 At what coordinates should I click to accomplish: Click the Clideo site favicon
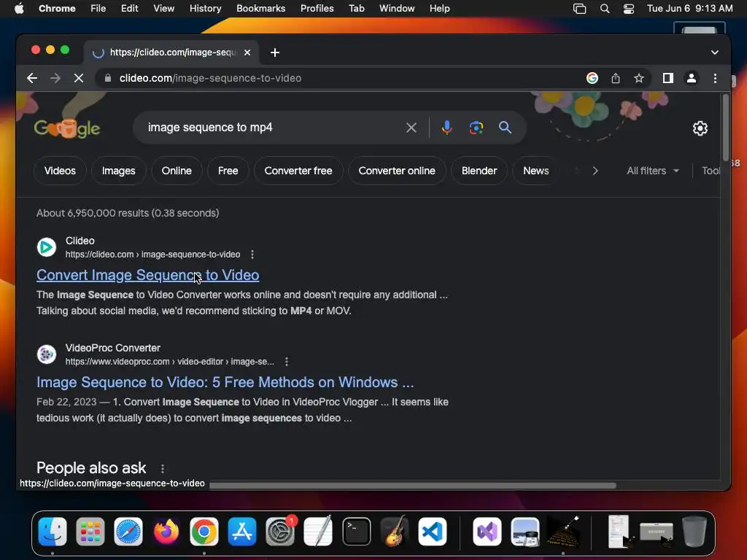47,247
